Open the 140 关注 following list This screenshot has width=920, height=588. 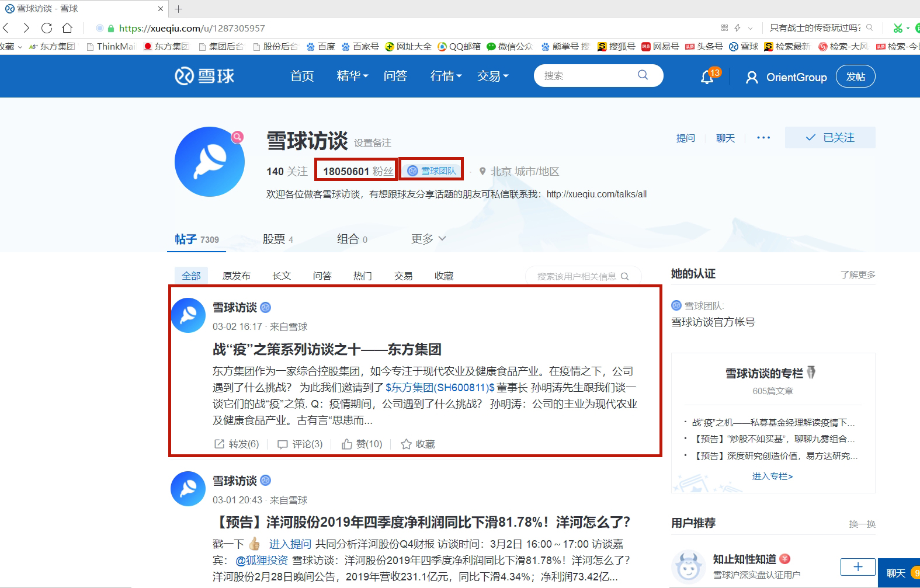point(287,171)
